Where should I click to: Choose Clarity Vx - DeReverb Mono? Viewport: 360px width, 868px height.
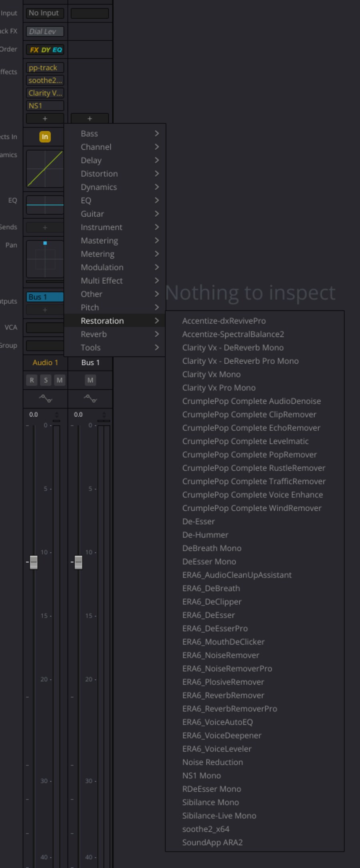(x=255, y=348)
